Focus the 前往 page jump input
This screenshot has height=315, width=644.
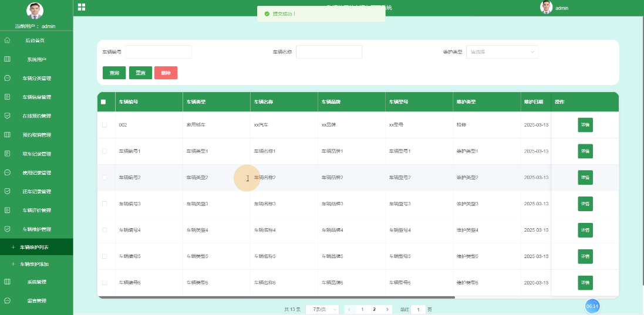pyautogui.click(x=418, y=309)
